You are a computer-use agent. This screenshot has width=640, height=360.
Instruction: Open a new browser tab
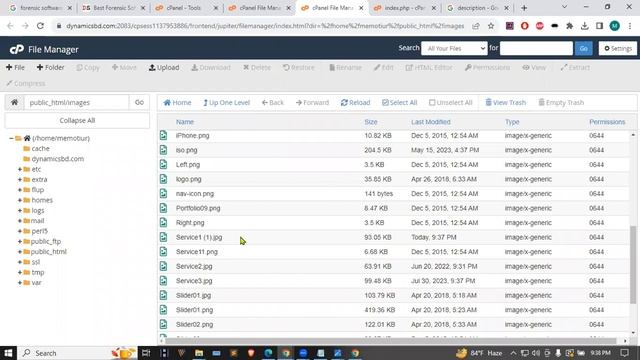pyautogui.click(x=524, y=8)
